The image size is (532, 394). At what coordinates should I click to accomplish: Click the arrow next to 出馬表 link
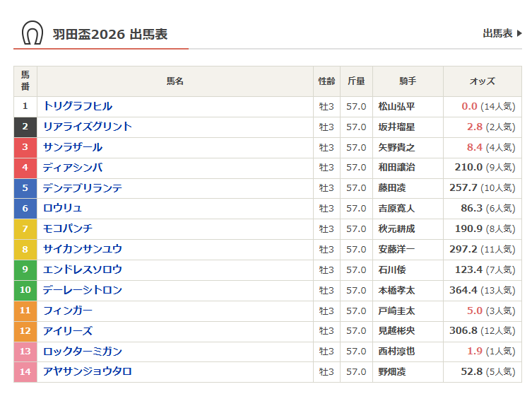[x=519, y=33]
